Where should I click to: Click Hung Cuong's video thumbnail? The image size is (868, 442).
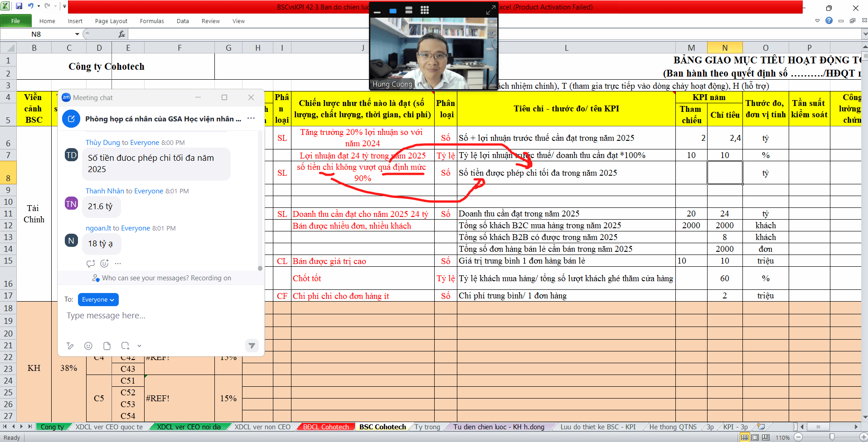coord(434,53)
